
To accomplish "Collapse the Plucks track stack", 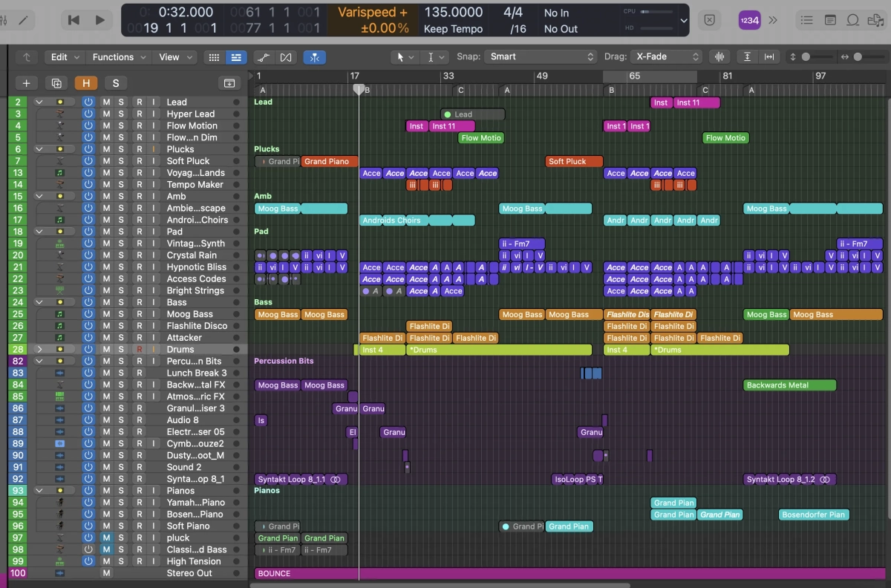I will 39,149.
